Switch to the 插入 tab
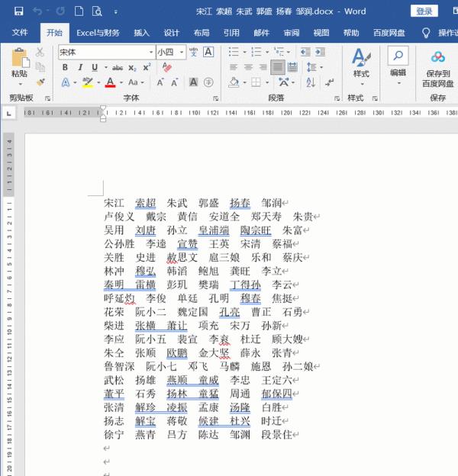458x476 pixels. 142,33
